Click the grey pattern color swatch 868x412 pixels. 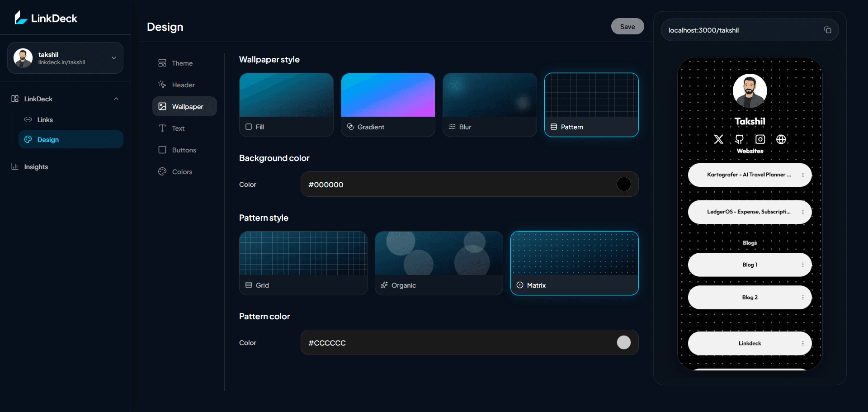point(623,342)
